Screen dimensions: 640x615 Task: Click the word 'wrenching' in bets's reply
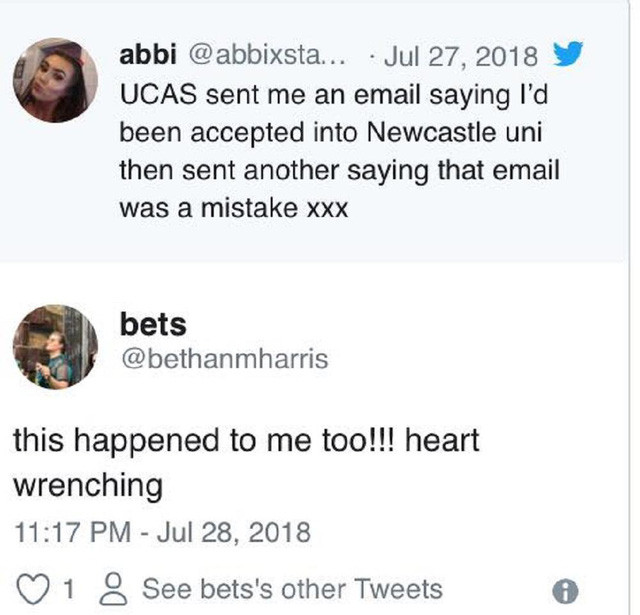(88, 485)
